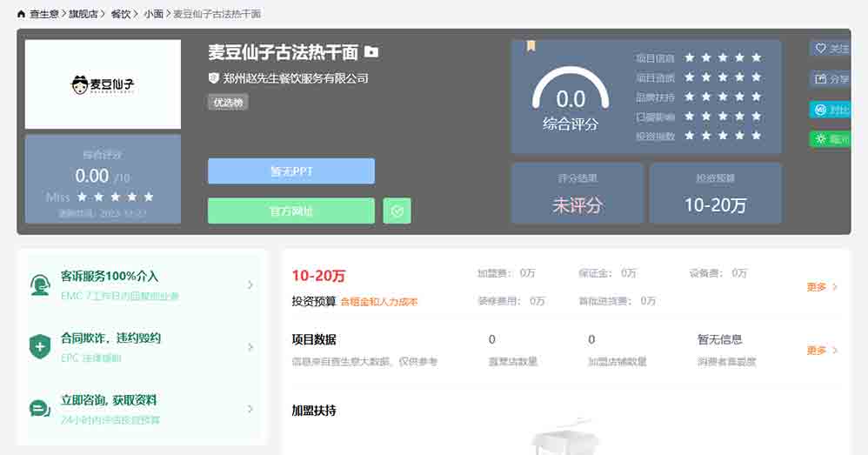
Task: Click the green shield icon for 合同欺诈
Action: 40,346
